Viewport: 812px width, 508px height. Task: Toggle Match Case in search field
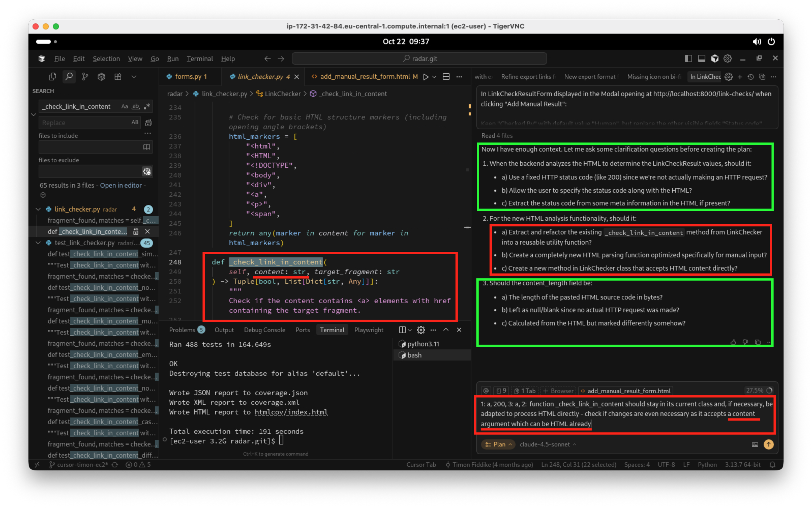coord(124,106)
